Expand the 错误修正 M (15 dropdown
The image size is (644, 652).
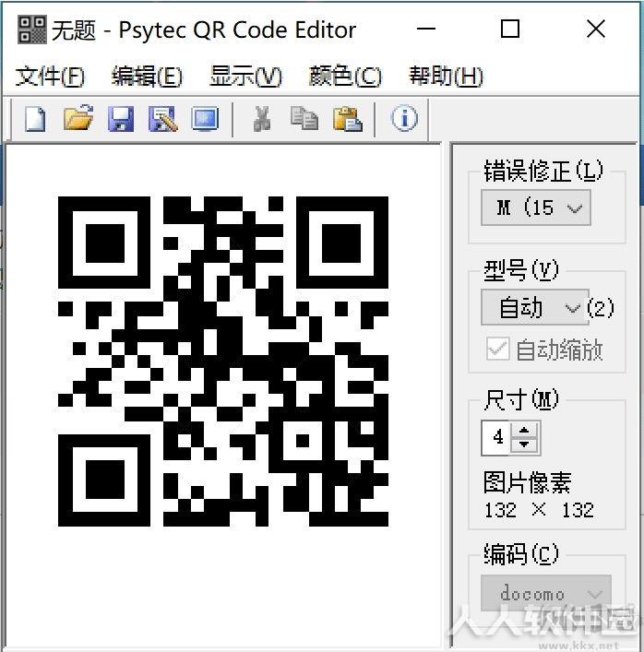pyautogui.click(x=536, y=207)
